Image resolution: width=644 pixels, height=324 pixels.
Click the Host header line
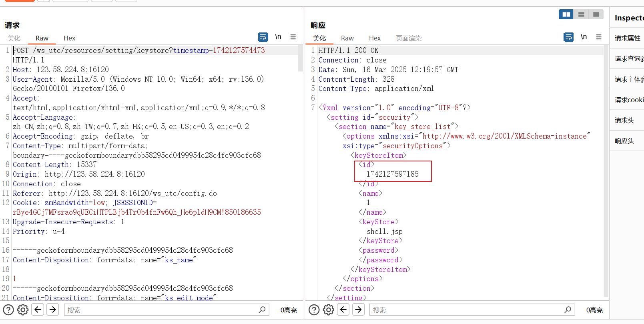click(x=61, y=70)
